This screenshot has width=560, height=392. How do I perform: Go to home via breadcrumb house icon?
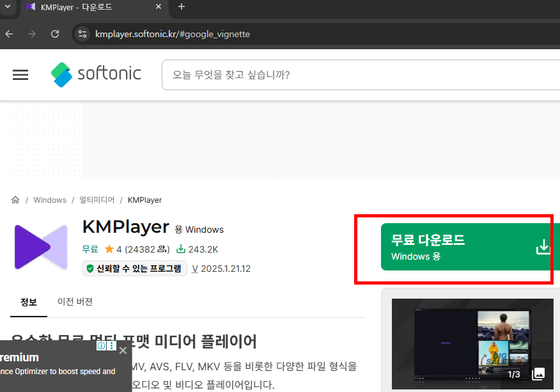click(x=15, y=200)
